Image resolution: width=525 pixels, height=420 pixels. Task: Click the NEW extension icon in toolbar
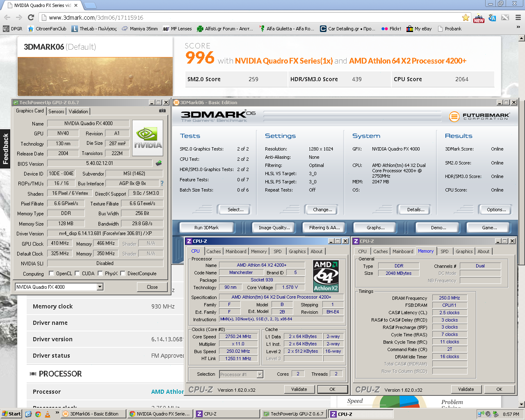[479, 18]
